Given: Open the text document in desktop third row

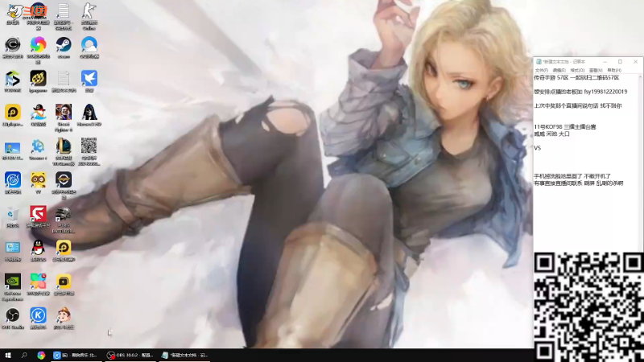Looking at the screenshot, I should 64,78.
